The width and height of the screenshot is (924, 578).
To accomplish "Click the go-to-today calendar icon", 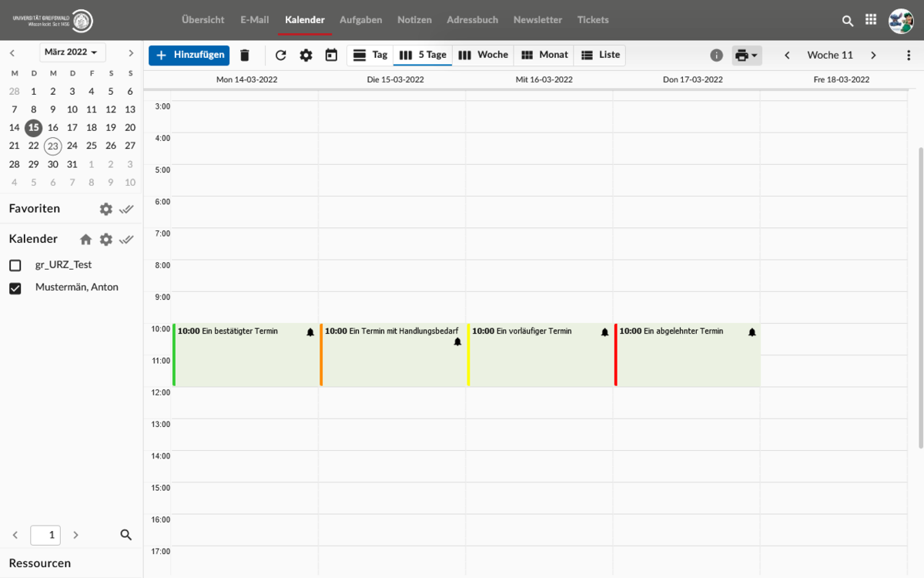I will (x=331, y=55).
